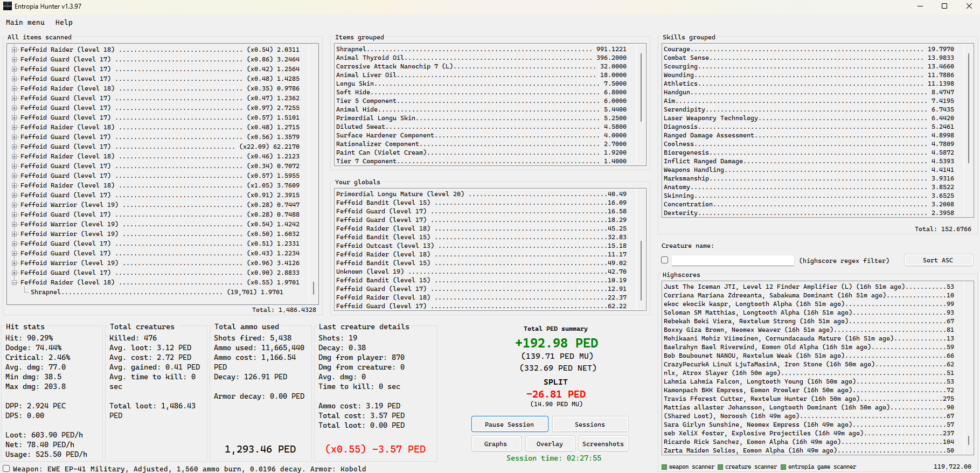
Task: Tick the Weapon EWE EP-41 Military checkbox
Action: click(6, 469)
